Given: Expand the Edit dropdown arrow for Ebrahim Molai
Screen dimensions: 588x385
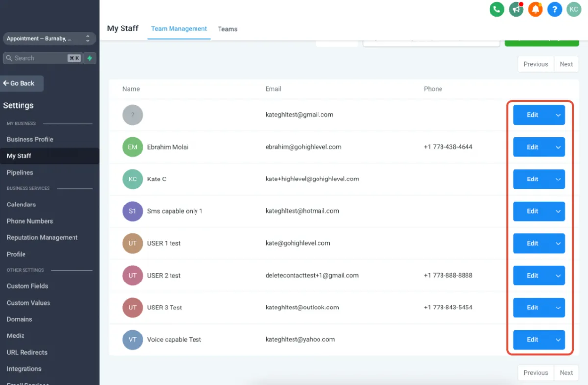Looking at the screenshot, I should coord(558,147).
